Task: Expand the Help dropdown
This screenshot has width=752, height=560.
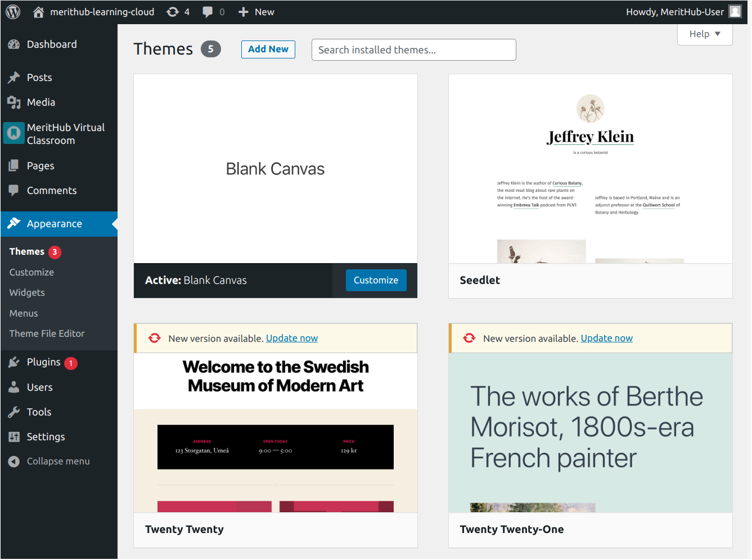Action: [705, 34]
